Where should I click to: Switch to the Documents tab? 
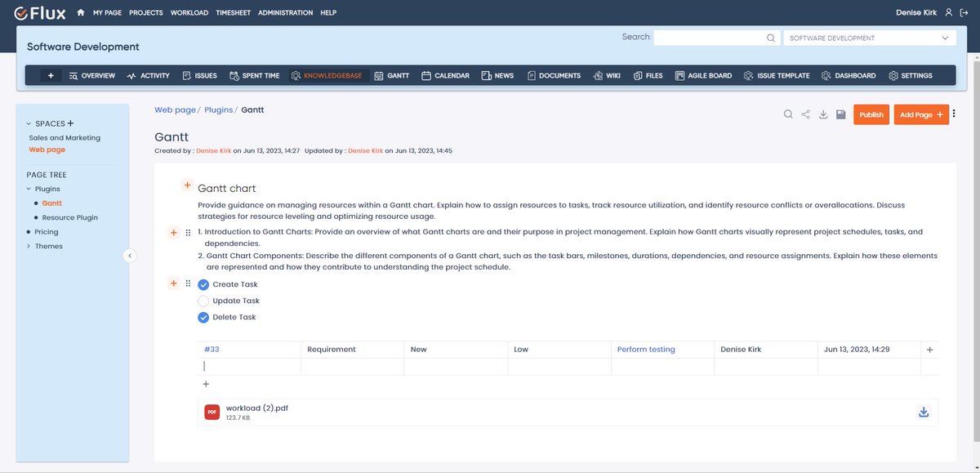pos(553,75)
